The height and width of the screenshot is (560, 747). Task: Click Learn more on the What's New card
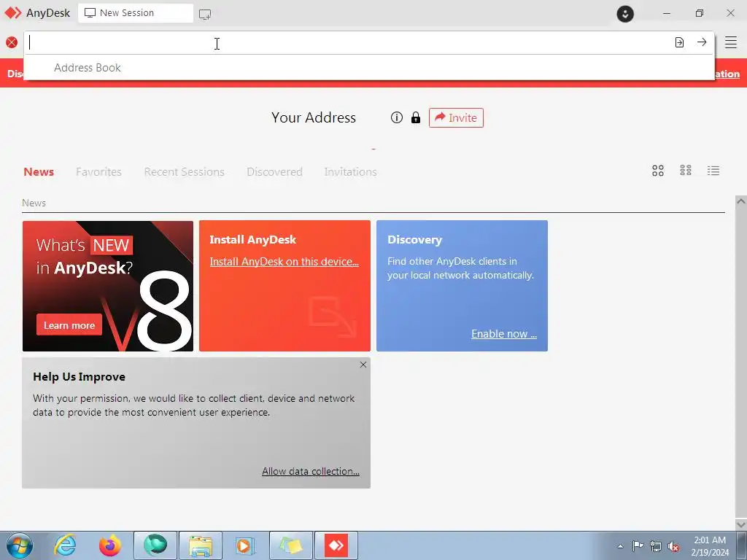coord(69,325)
